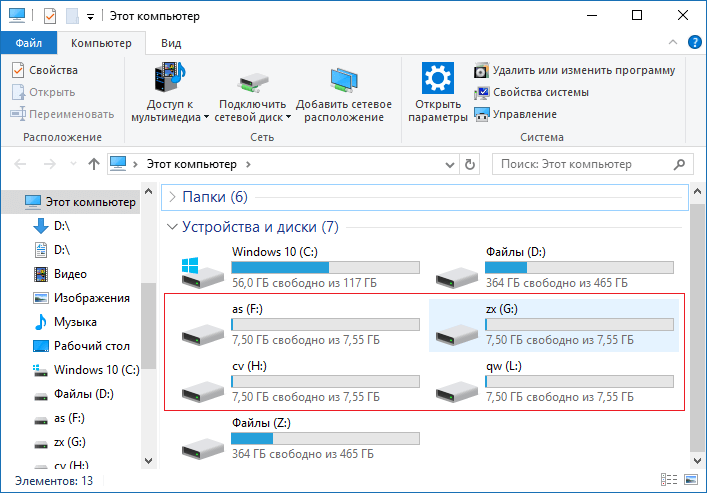Open Customize Quick Access Toolbar dropdown

(91, 17)
